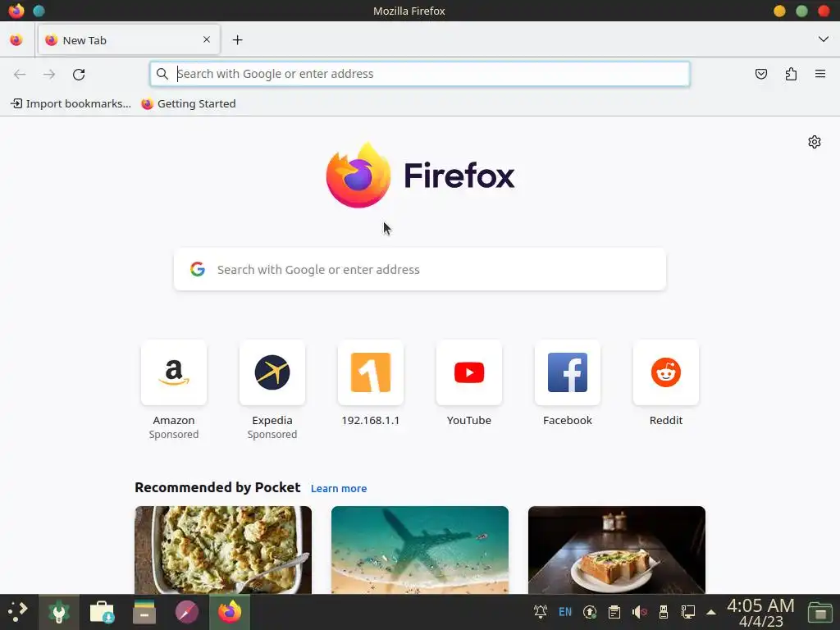Expand the hidden tray icons arrow

(711, 612)
